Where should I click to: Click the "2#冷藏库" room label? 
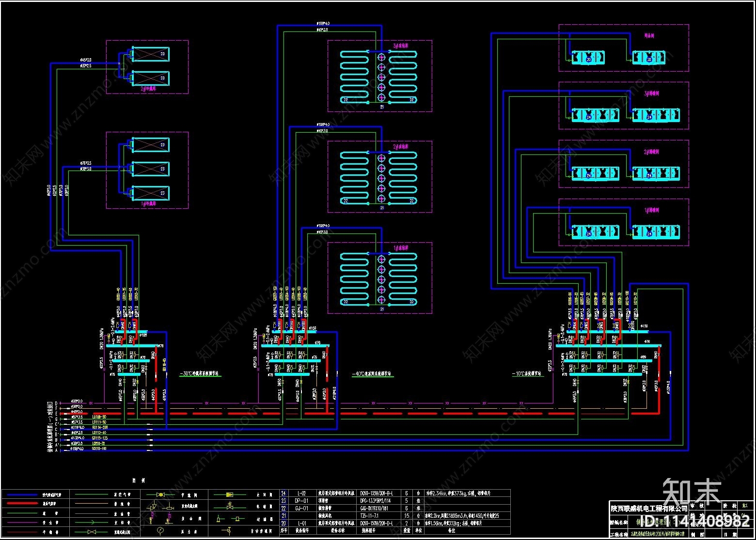148,89
